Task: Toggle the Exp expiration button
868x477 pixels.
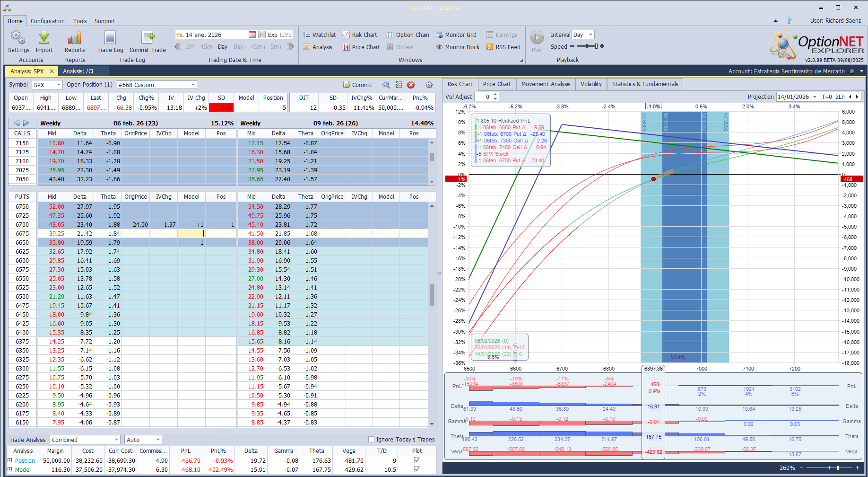Action: coord(273,35)
